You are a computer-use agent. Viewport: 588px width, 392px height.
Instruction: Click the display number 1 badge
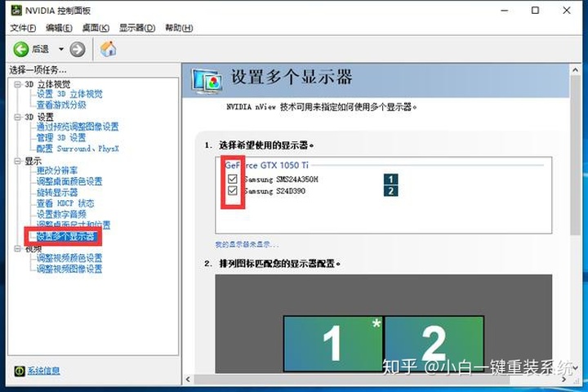click(390, 179)
